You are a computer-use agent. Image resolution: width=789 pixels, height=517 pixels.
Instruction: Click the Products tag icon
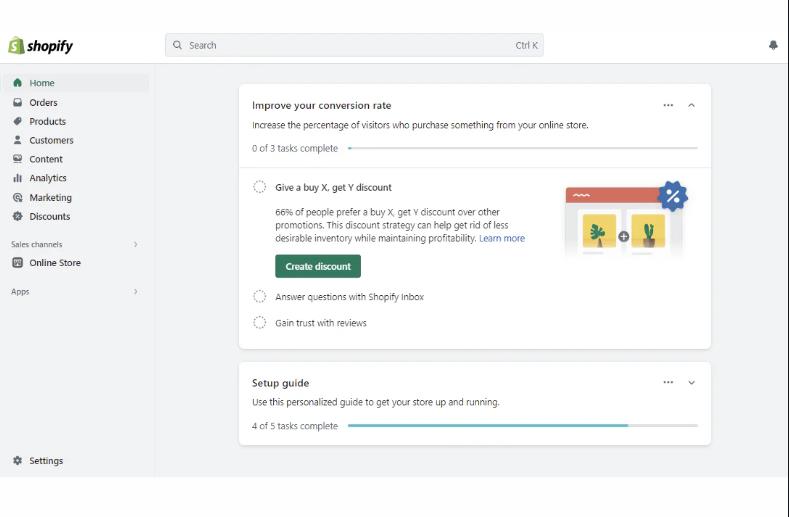(18, 121)
